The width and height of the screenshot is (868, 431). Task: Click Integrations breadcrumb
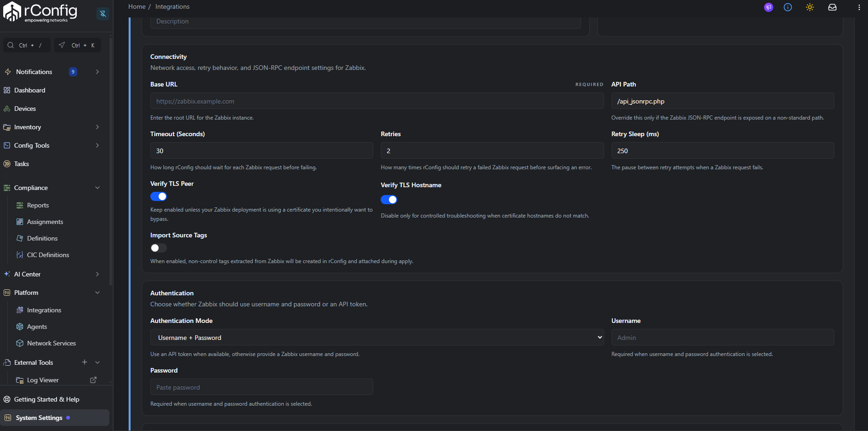pos(172,6)
